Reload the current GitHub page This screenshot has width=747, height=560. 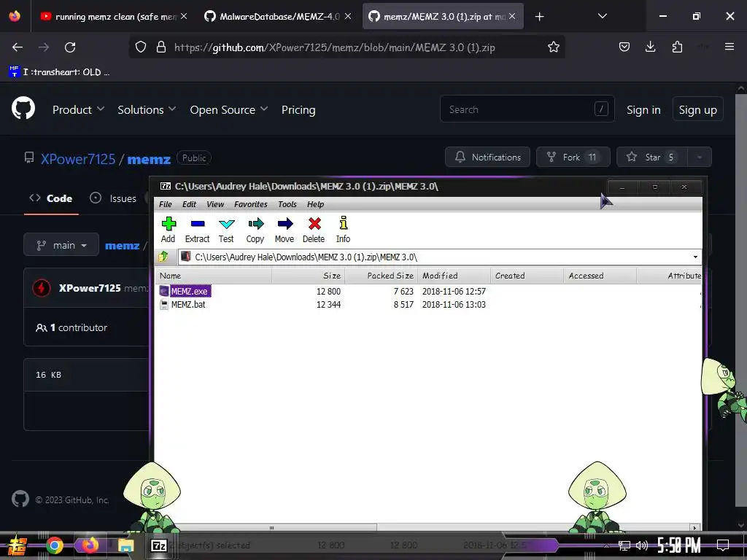pyautogui.click(x=70, y=47)
